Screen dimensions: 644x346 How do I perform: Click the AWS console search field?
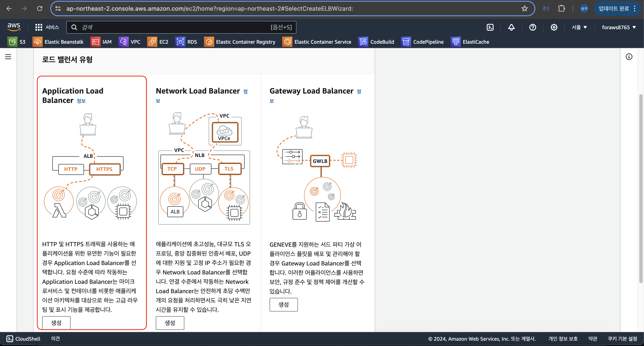[x=175, y=27]
